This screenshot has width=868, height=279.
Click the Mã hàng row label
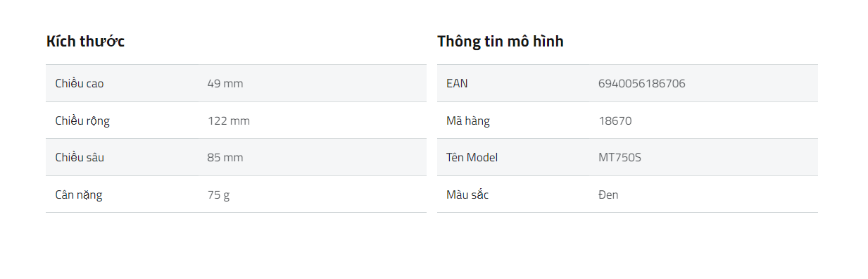click(468, 120)
